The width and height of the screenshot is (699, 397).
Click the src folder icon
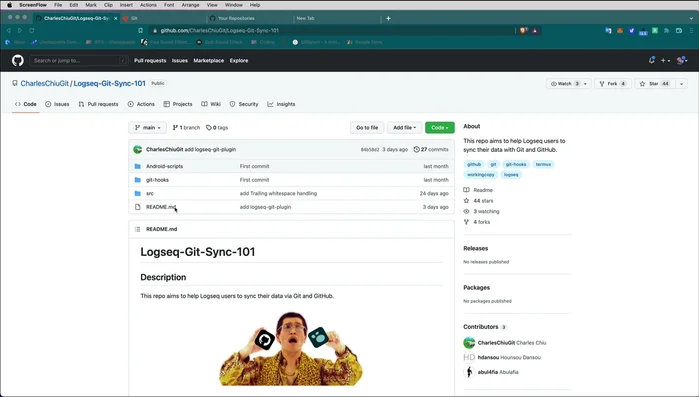pyautogui.click(x=138, y=193)
